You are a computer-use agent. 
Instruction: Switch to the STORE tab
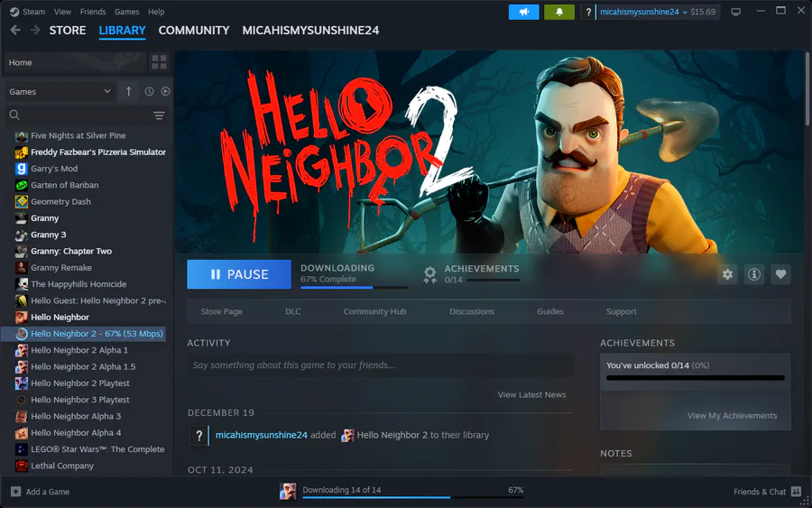pyautogui.click(x=68, y=30)
